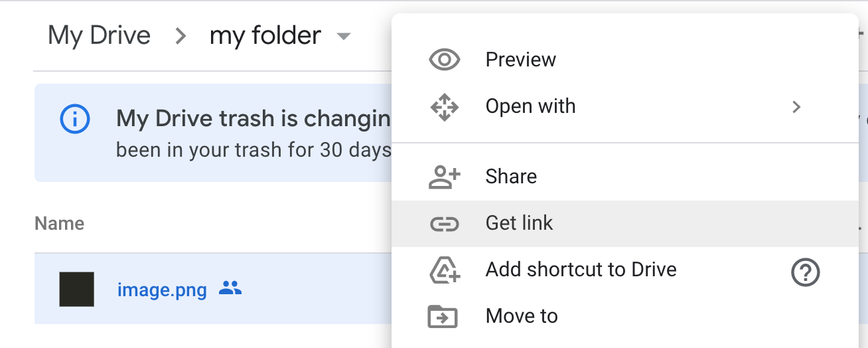Click the image.png file name
The image size is (868, 348).
point(162,290)
